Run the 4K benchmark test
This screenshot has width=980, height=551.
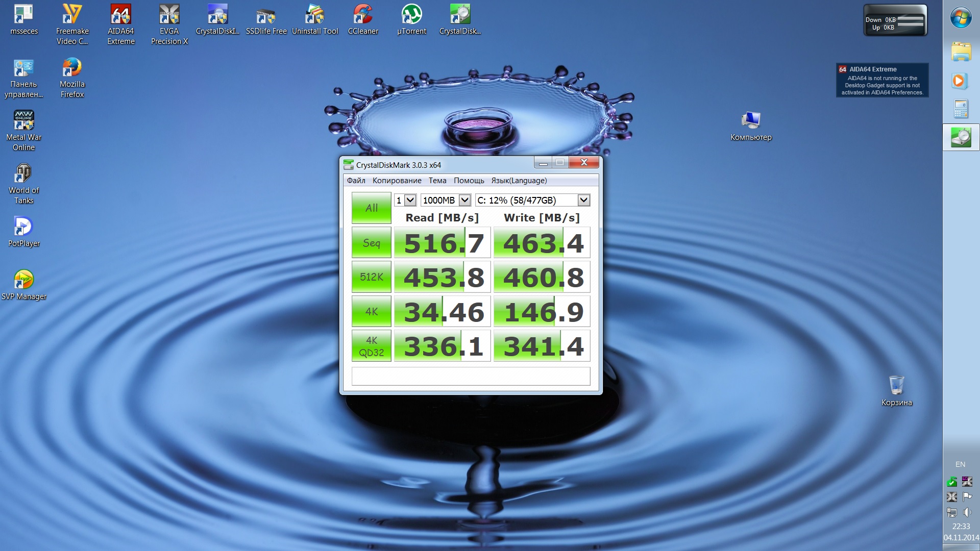(372, 312)
